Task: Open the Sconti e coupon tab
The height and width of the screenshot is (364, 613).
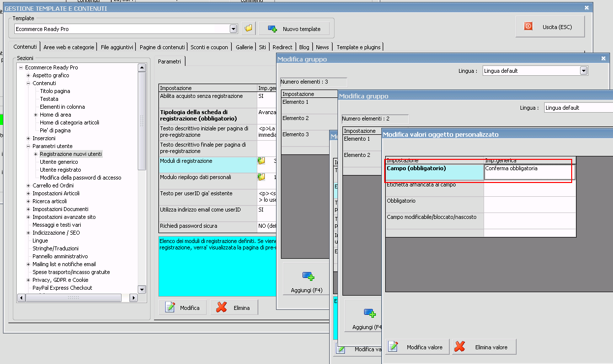Action: [210, 47]
